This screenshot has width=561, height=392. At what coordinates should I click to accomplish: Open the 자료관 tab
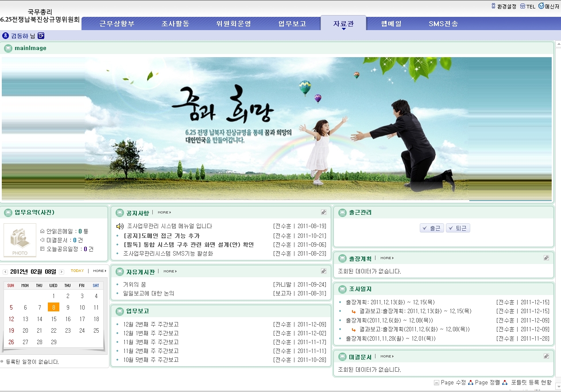click(x=343, y=24)
